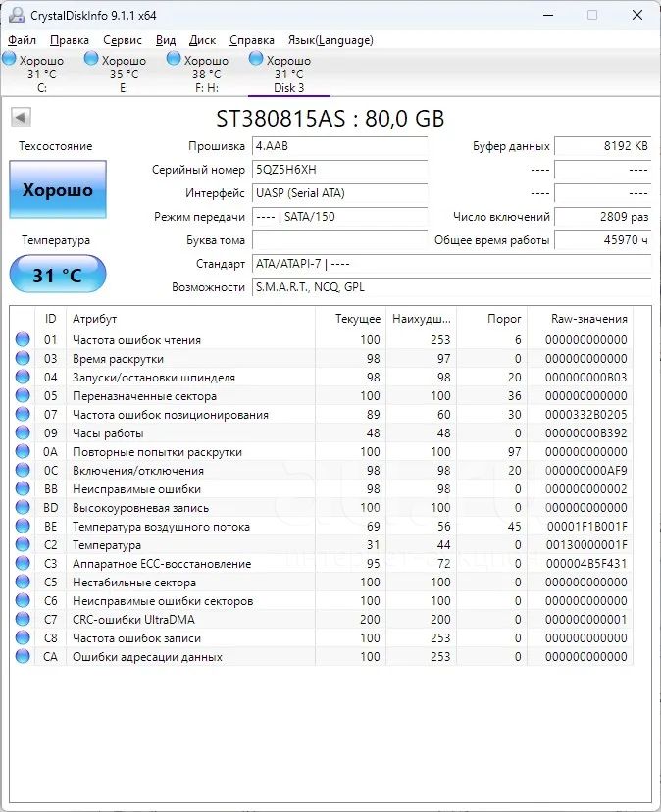Click the status circle for Включения/отключения
Viewport: 661px width, 812px height.
(23, 470)
